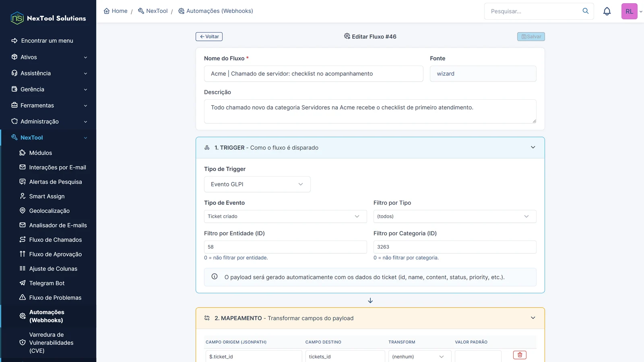Delete the $.ticket_id mapping row
This screenshot has height=362, width=644.
click(x=520, y=355)
